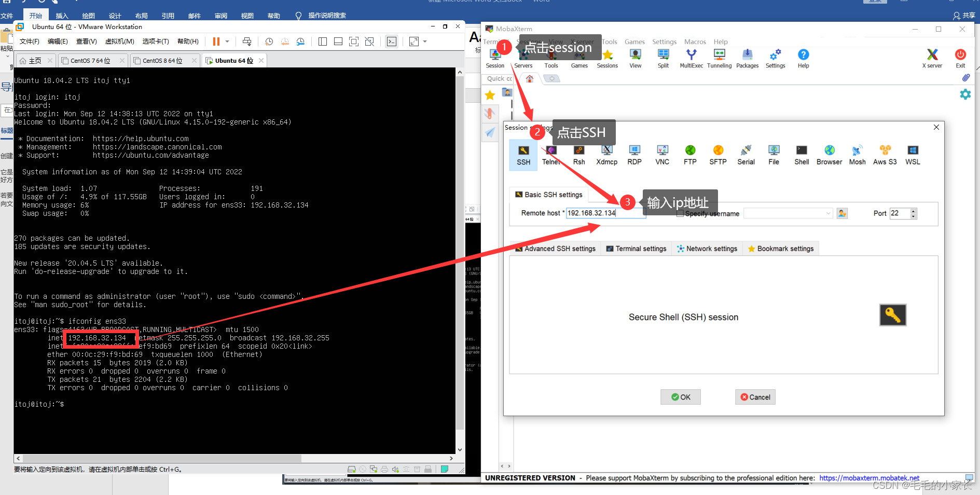Click VMware send Ctrl+Alt+Del icon
Viewport: 980px width, 495px height.
247,42
